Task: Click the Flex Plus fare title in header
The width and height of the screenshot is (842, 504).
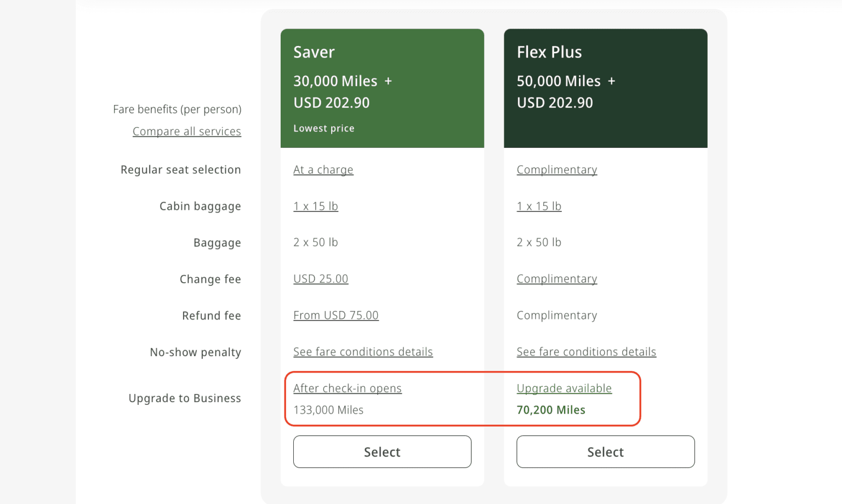Action: pos(549,52)
